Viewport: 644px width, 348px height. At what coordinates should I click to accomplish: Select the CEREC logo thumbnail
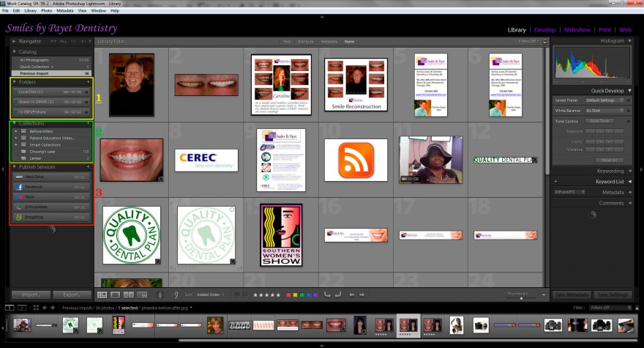tap(206, 160)
